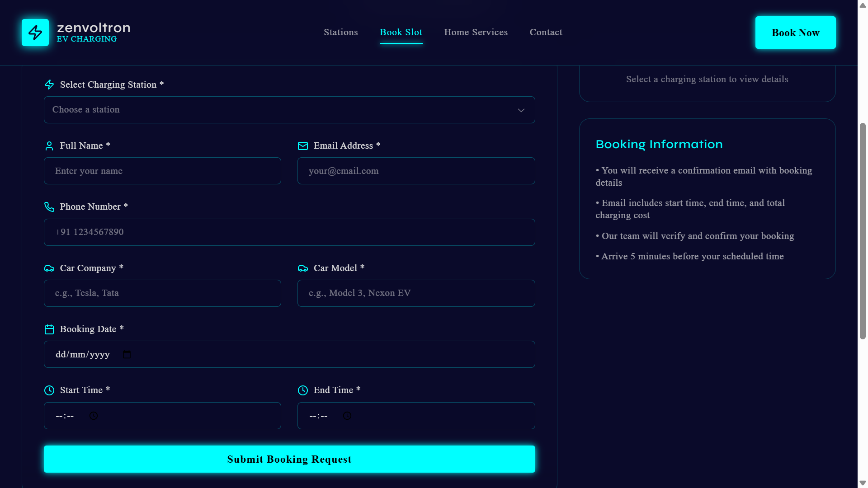
Task: Click the scrollbar down arrow
Action: coord(863,483)
